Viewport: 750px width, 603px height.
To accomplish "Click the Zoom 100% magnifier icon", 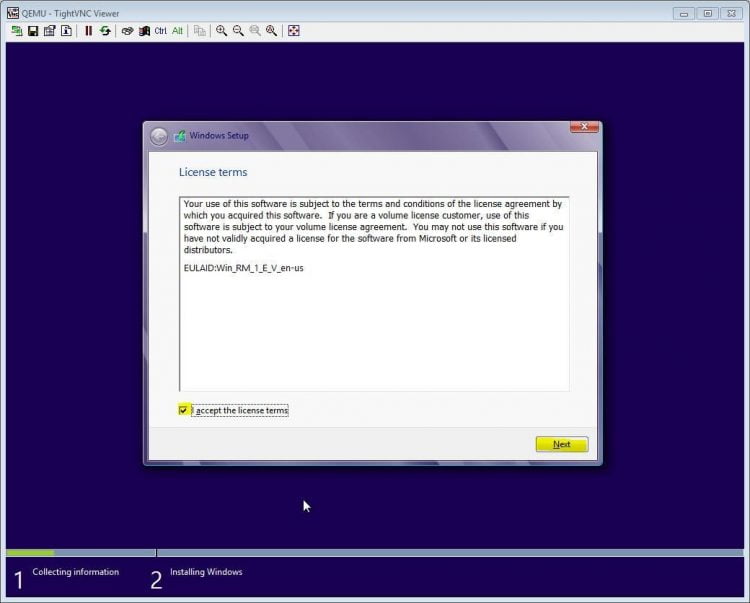I will click(x=255, y=31).
